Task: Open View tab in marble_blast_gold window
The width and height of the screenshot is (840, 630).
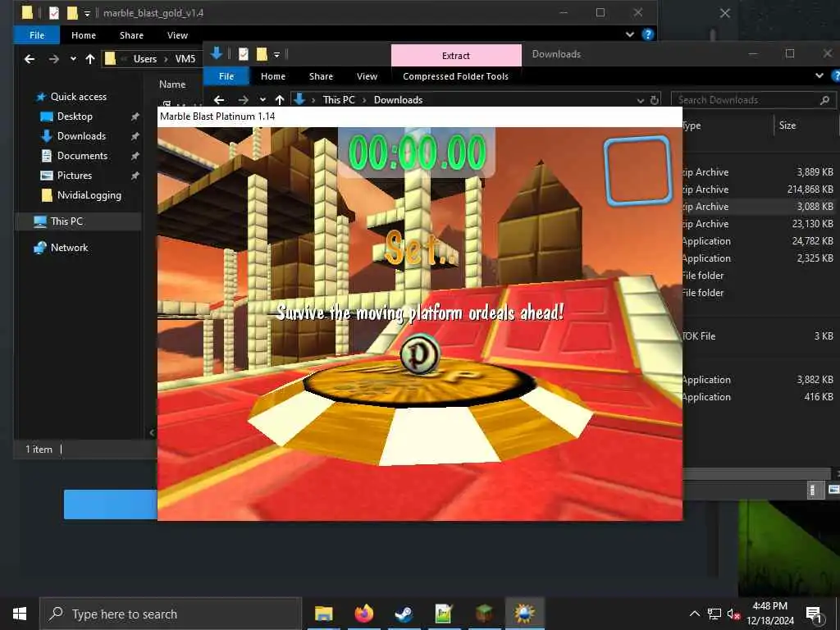Action: tap(177, 35)
